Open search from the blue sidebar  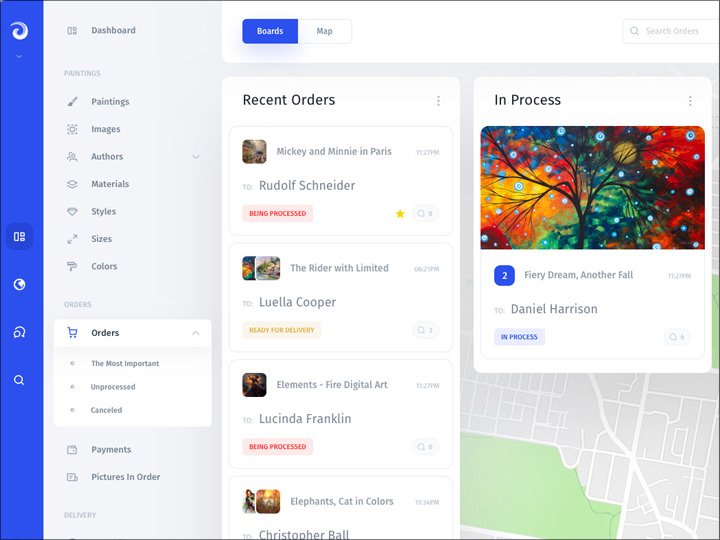pyautogui.click(x=19, y=380)
